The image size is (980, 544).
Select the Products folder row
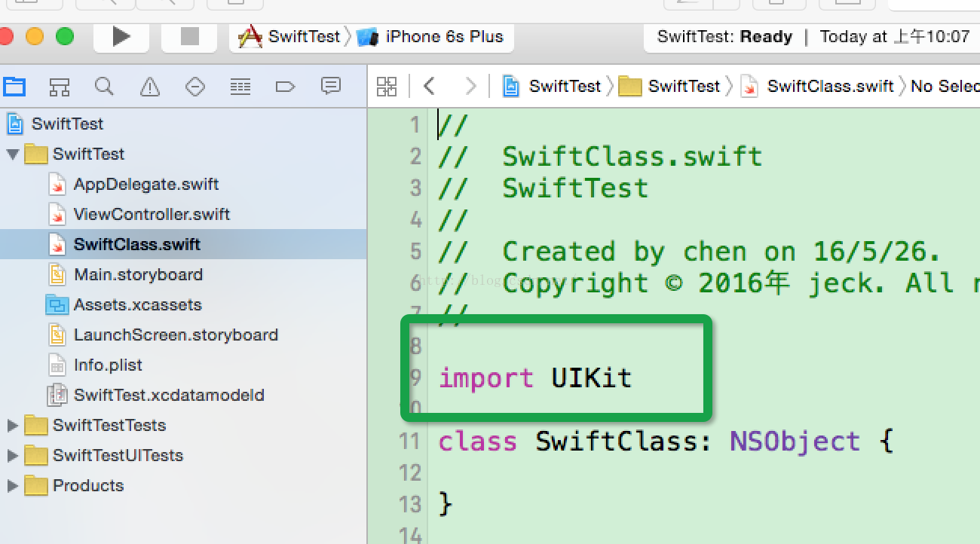[183, 485]
